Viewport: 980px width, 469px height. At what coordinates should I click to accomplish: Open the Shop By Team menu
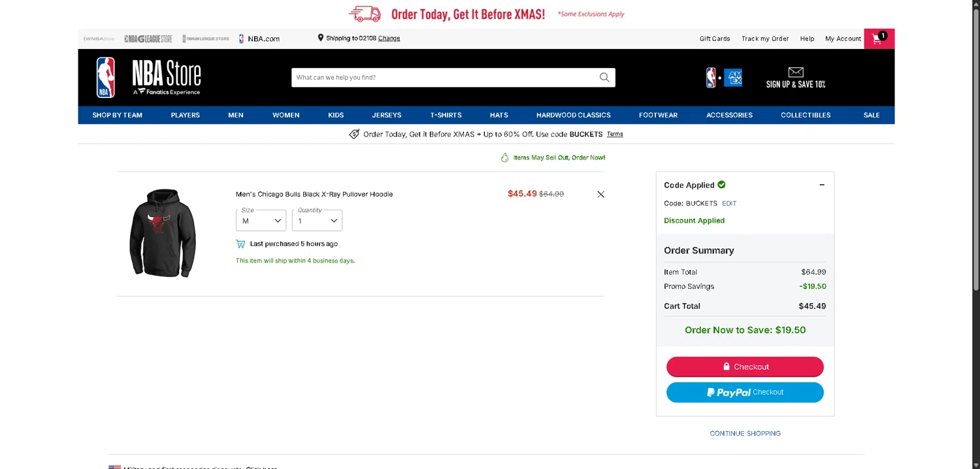118,115
